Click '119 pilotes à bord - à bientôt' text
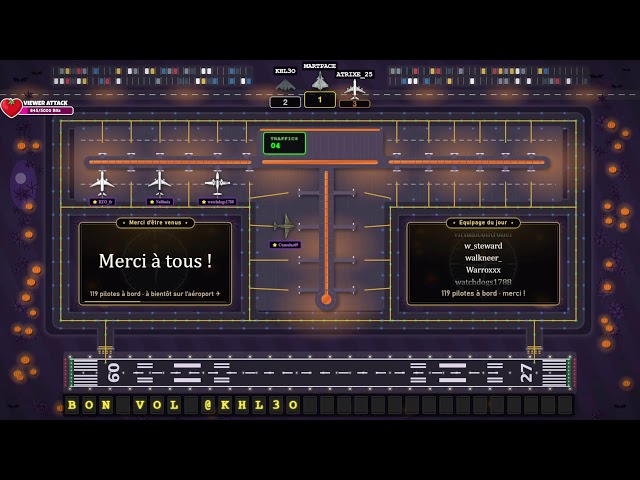This screenshot has width=640, height=480. point(155,293)
